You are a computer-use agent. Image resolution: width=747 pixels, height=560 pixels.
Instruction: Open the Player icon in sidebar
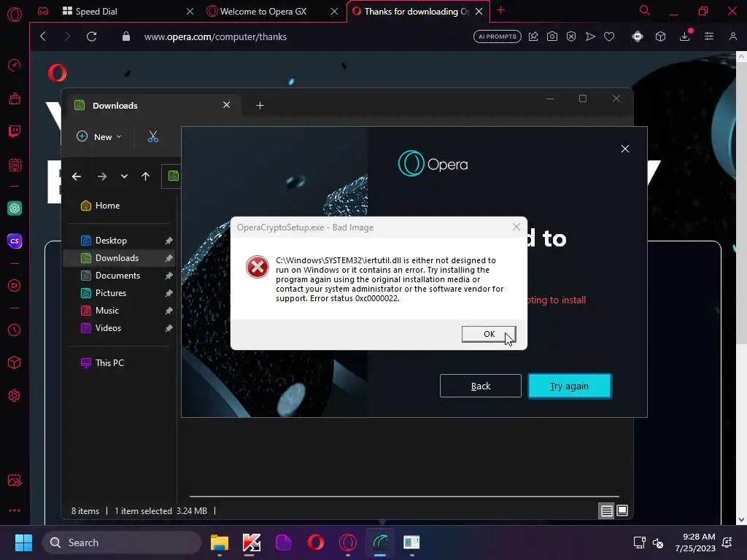point(15,286)
